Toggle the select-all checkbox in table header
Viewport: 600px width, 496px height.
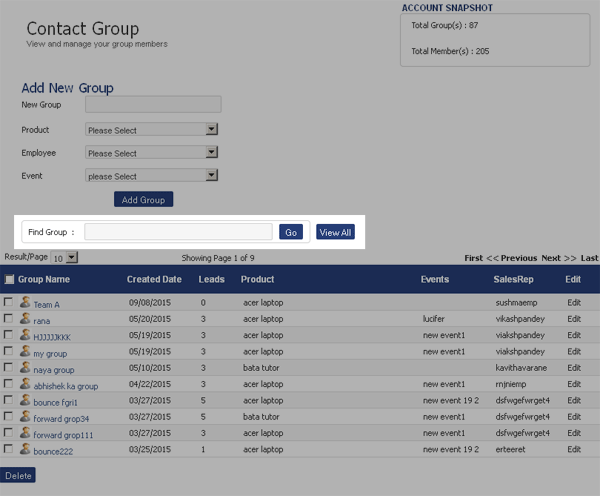9,280
